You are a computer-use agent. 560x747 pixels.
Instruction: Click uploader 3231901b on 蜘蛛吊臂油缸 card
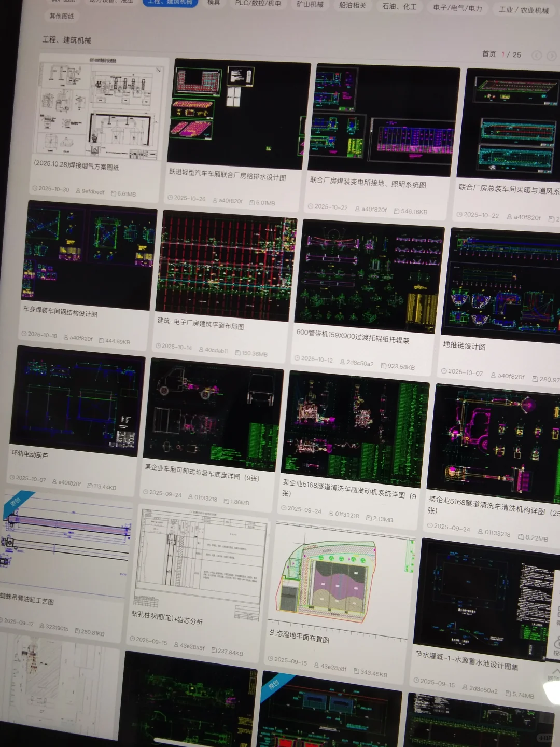pyautogui.click(x=57, y=628)
